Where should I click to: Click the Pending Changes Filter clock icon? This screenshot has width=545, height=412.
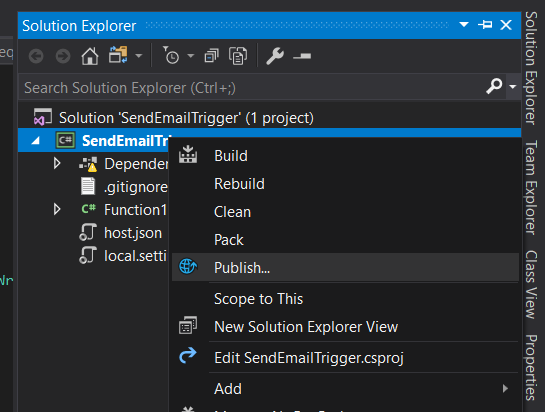tap(171, 55)
